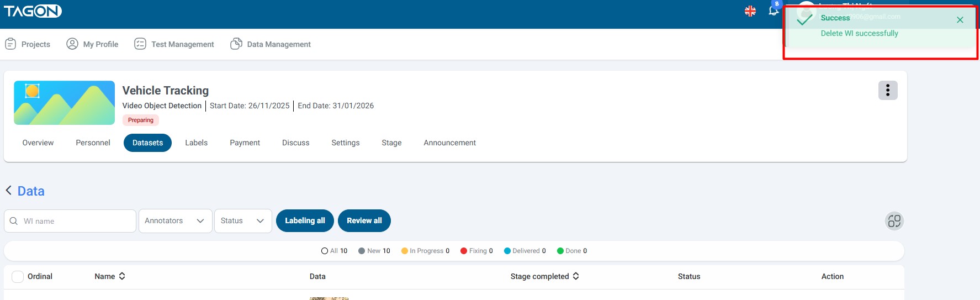Sort by Name column
The image size is (980, 300).
pyautogui.click(x=122, y=276)
